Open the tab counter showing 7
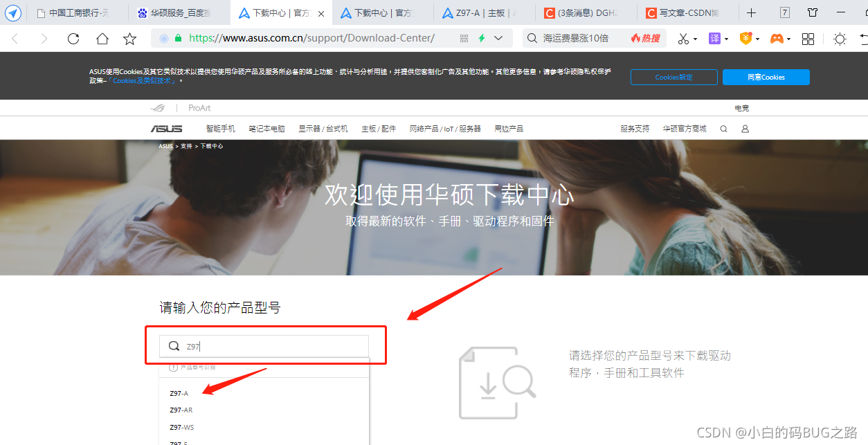This screenshot has width=868, height=445. coord(784,12)
